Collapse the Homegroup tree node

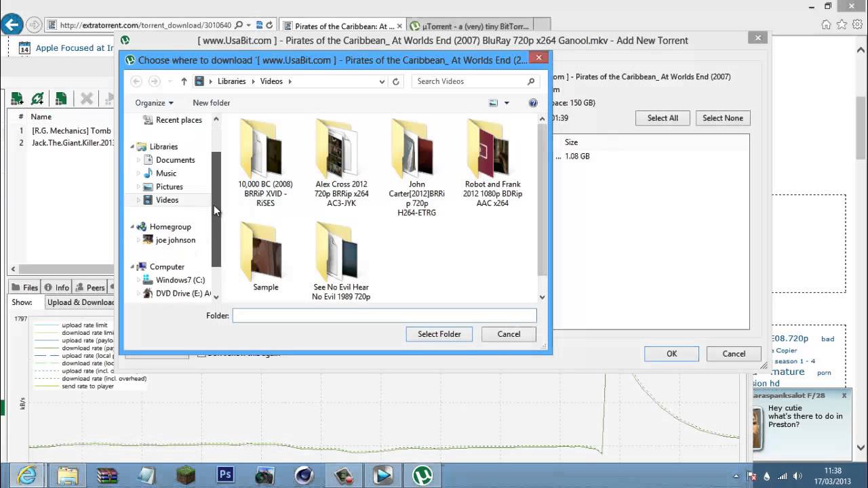point(132,227)
